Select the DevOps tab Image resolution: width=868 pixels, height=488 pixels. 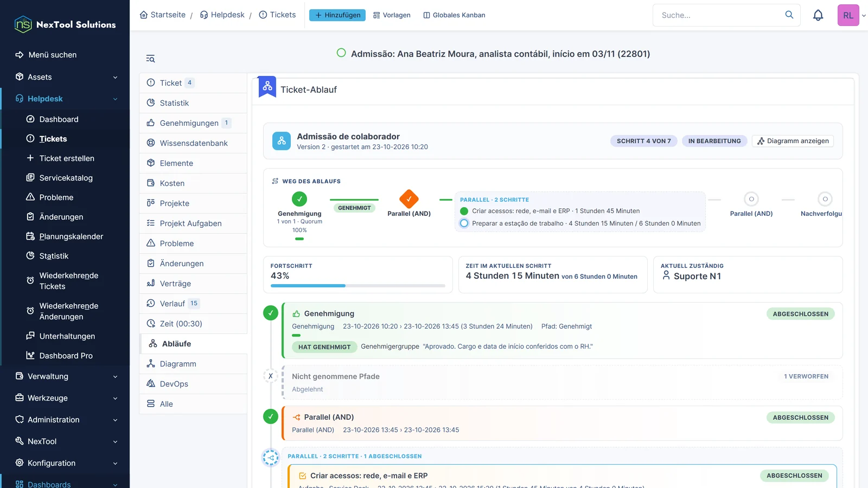tap(193, 384)
